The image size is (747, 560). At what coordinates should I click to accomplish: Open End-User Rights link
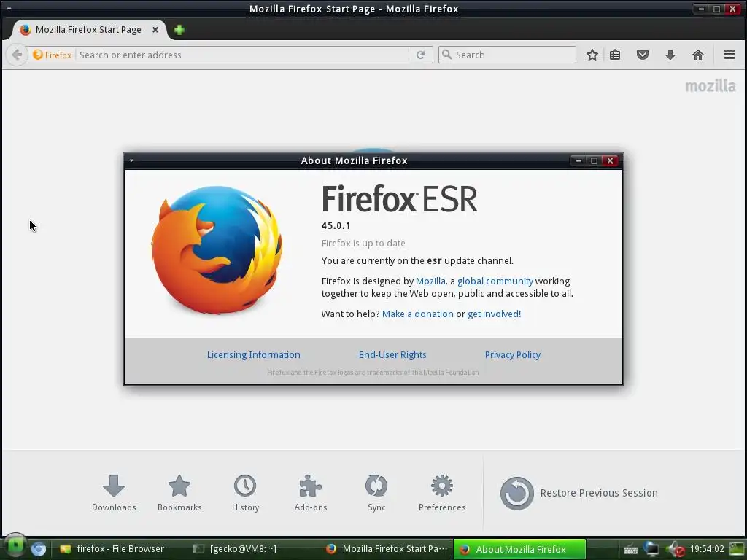392,355
